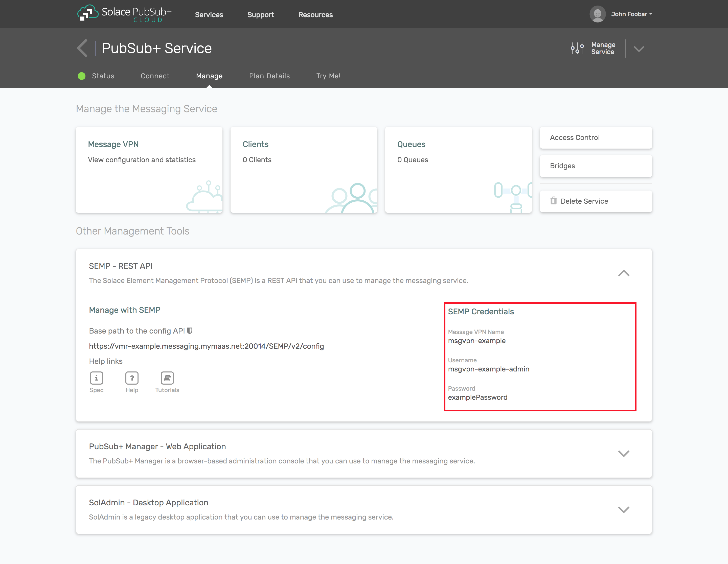Open the Help question mark icon

pos(132,378)
